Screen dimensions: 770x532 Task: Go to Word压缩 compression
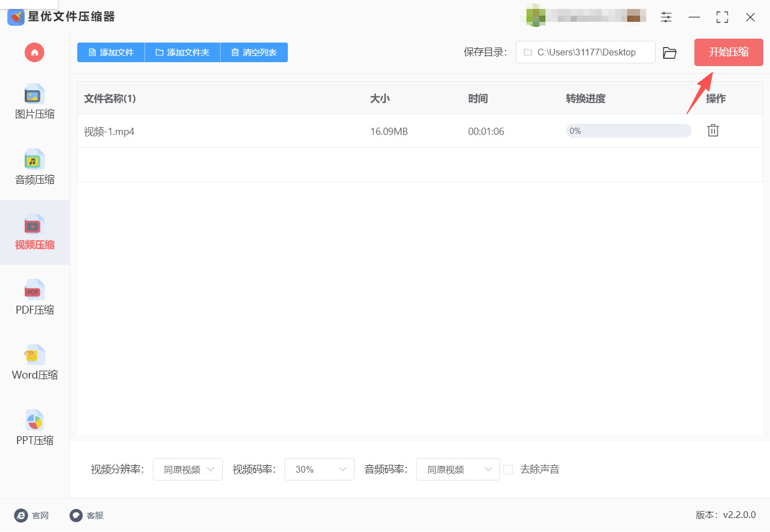pyautogui.click(x=35, y=363)
